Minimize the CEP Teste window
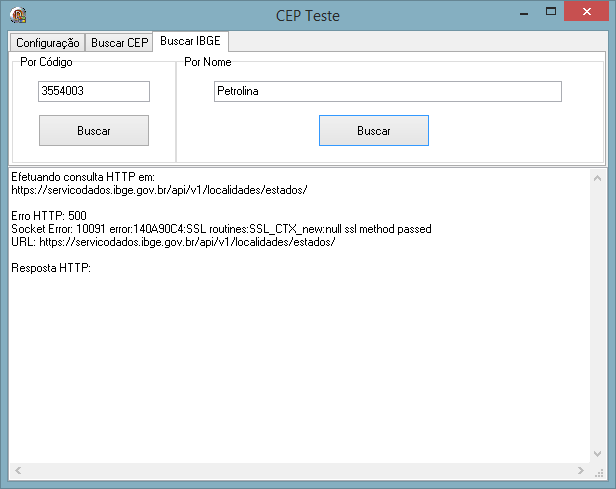The width and height of the screenshot is (616, 489). [x=524, y=13]
